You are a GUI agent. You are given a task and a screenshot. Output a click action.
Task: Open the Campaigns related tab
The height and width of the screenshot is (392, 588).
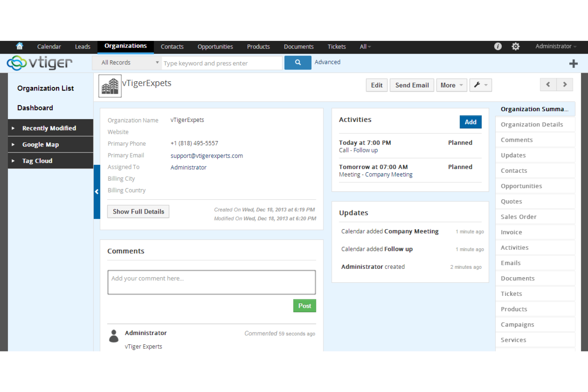[x=535, y=324]
